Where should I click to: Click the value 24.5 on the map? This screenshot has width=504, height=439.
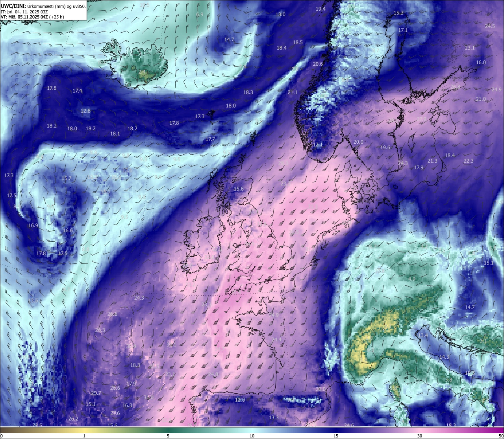(490, 26)
